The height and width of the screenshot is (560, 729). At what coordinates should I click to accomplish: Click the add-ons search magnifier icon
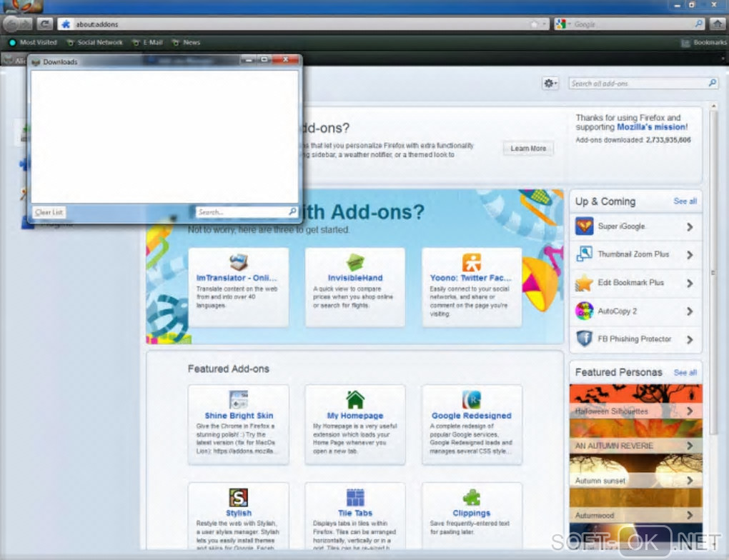click(713, 83)
